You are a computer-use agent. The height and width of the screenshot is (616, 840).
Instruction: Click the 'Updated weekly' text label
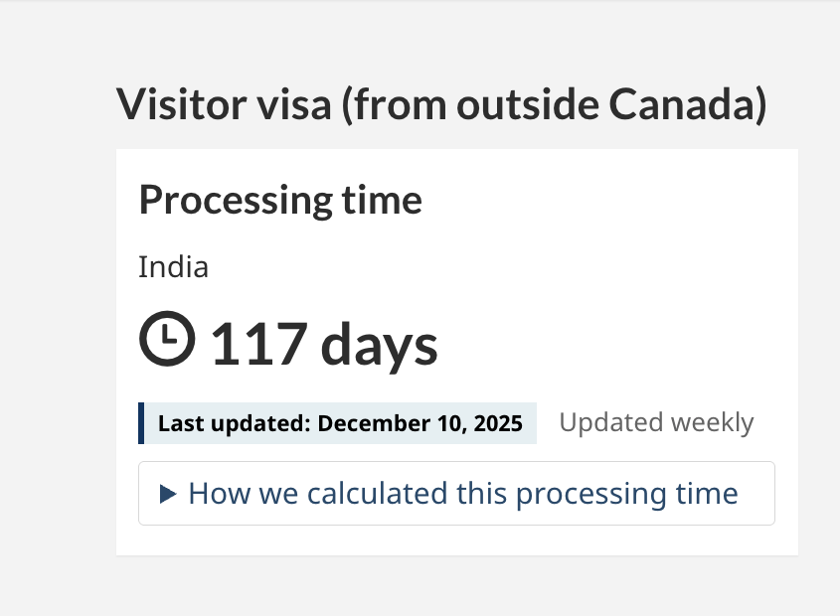tap(656, 421)
